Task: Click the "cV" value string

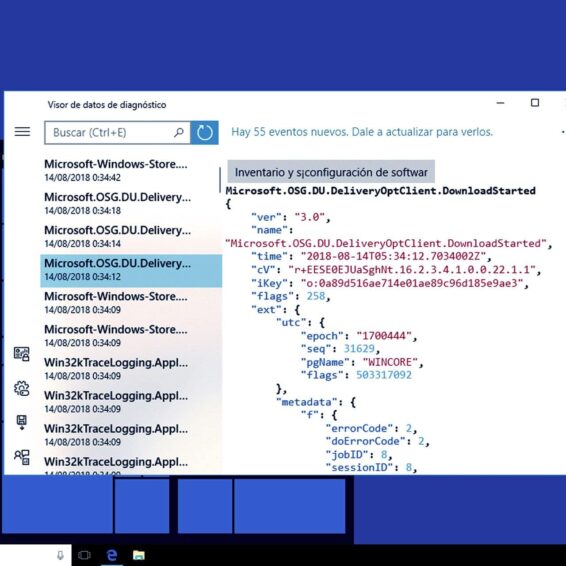Action: pos(412,270)
